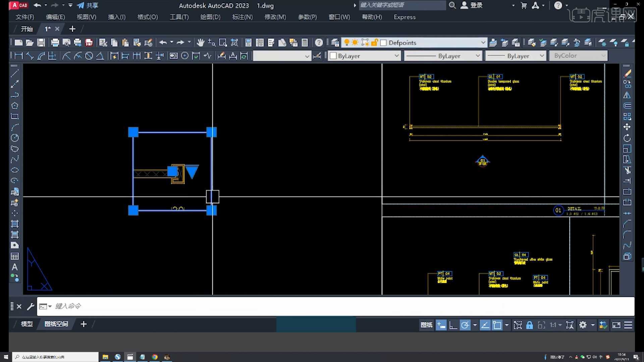
Task: Select the Zoom Realtime tool
Action: [211, 43]
